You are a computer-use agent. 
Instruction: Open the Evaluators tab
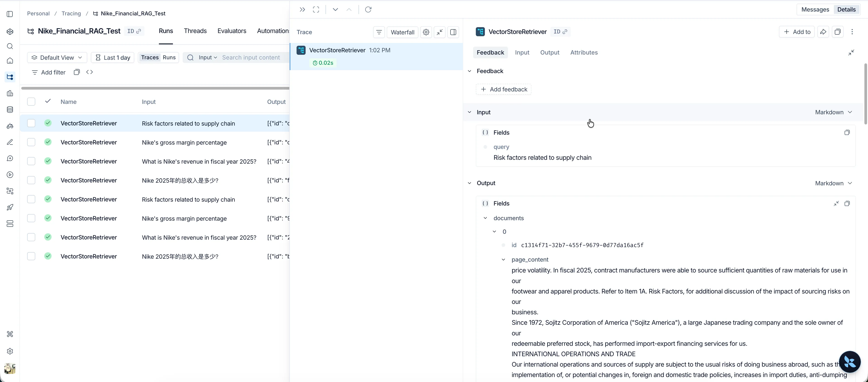pos(232,31)
